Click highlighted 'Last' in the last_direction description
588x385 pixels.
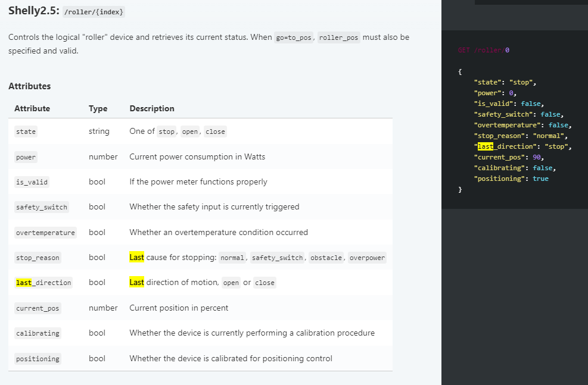pyautogui.click(x=136, y=283)
